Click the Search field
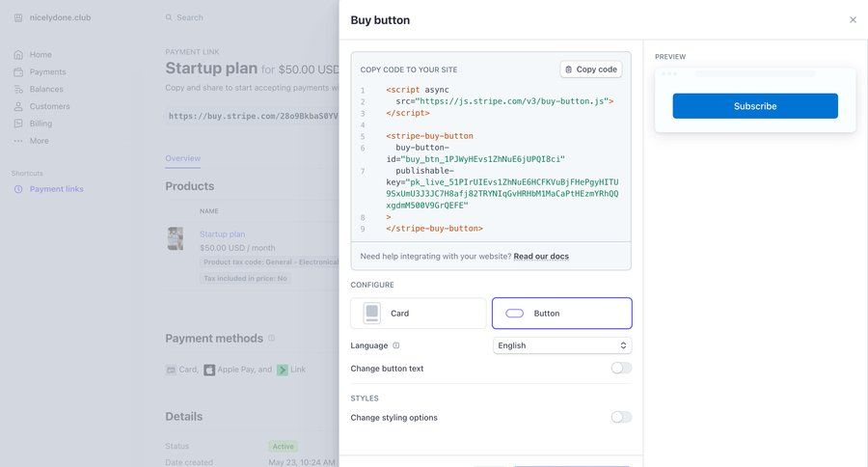Screen dimensions: 868x467 190,17
